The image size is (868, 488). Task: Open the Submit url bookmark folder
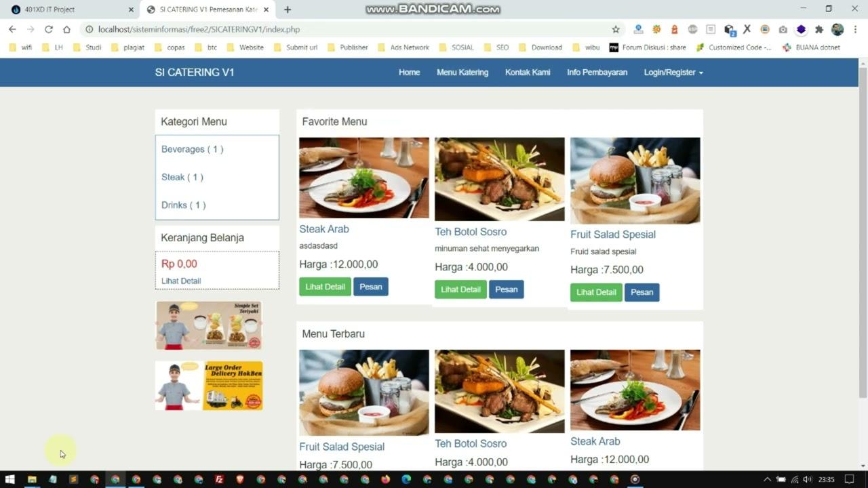point(296,47)
